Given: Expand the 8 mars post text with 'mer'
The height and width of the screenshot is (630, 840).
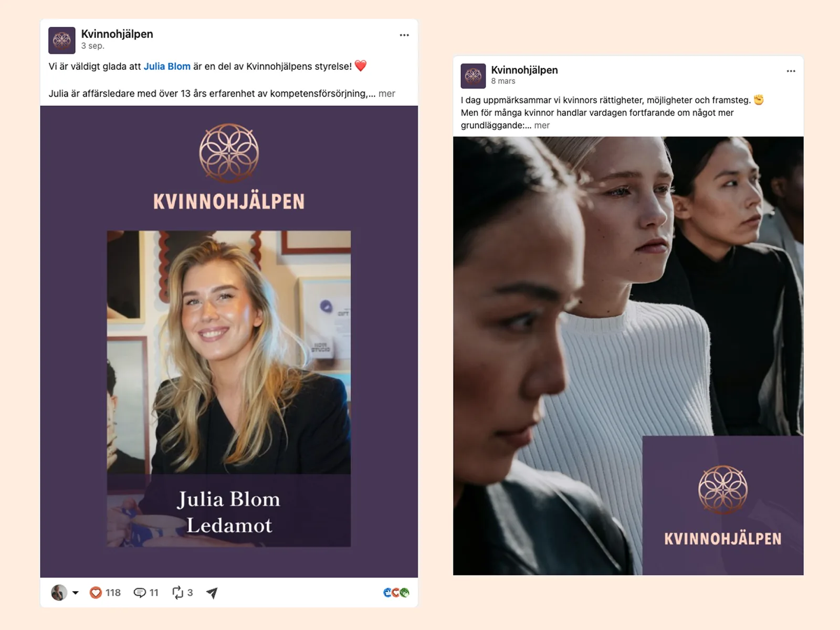Looking at the screenshot, I should 542,125.
